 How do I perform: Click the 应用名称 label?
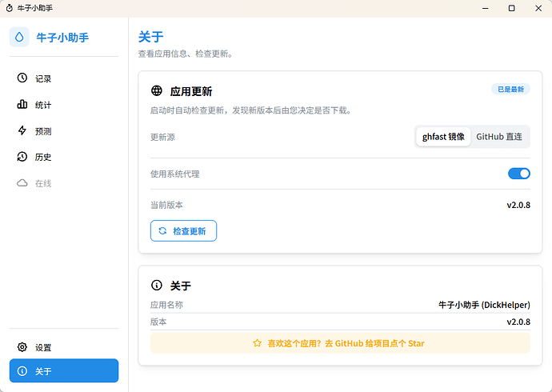coord(166,305)
